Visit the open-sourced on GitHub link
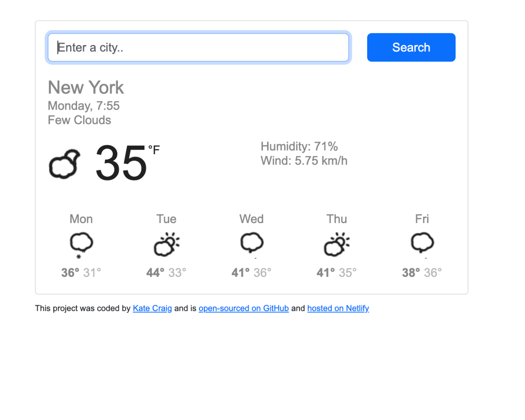Viewport: 525px width, 420px height. click(x=244, y=308)
